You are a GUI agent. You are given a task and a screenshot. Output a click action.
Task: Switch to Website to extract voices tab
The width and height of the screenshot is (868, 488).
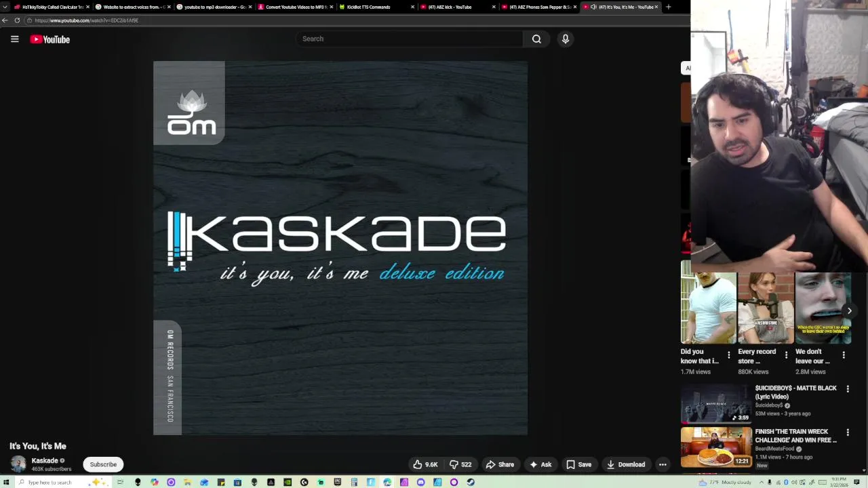(x=132, y=7)
